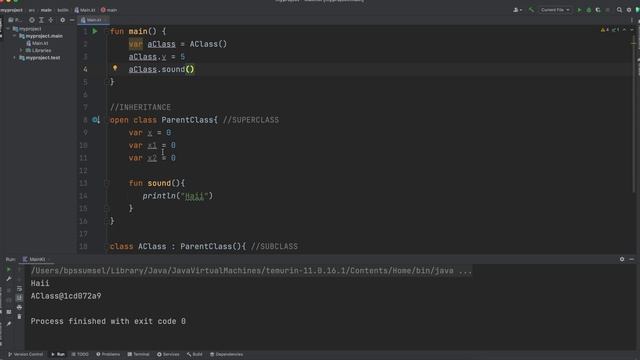Open the Build tool window
Screen dimensions: 640x360
coord(195,354)
